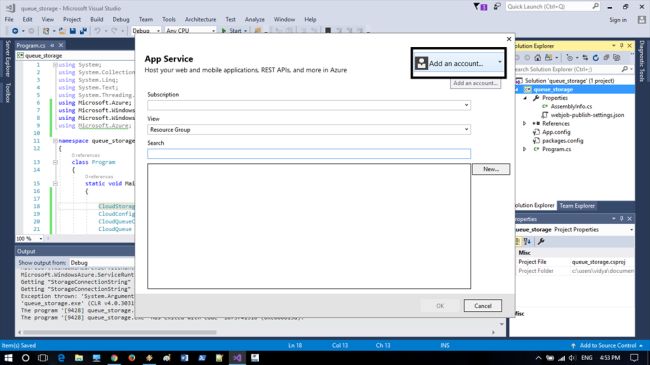Click the New Project toolbar icon
Screen dimensions: 650x365
point(46,31)
